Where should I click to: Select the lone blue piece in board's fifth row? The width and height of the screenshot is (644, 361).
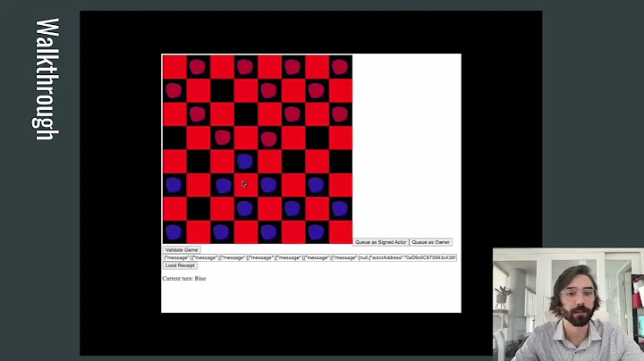click(x=245, y=161)
